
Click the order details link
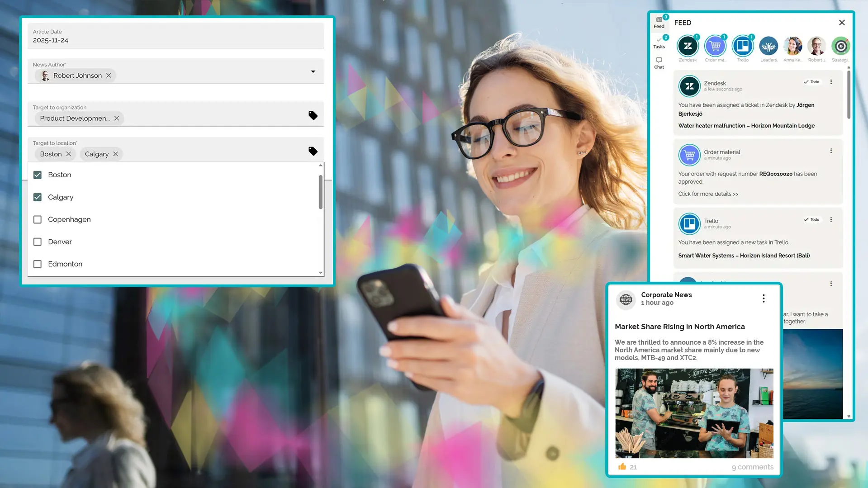click(x=708, y=194)
